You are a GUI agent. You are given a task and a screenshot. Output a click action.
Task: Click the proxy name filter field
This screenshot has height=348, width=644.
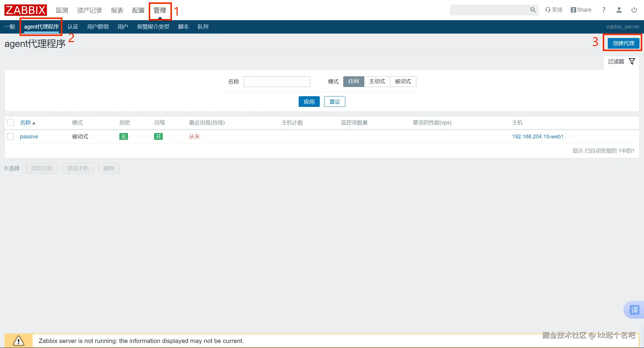[x=277, y=82]
